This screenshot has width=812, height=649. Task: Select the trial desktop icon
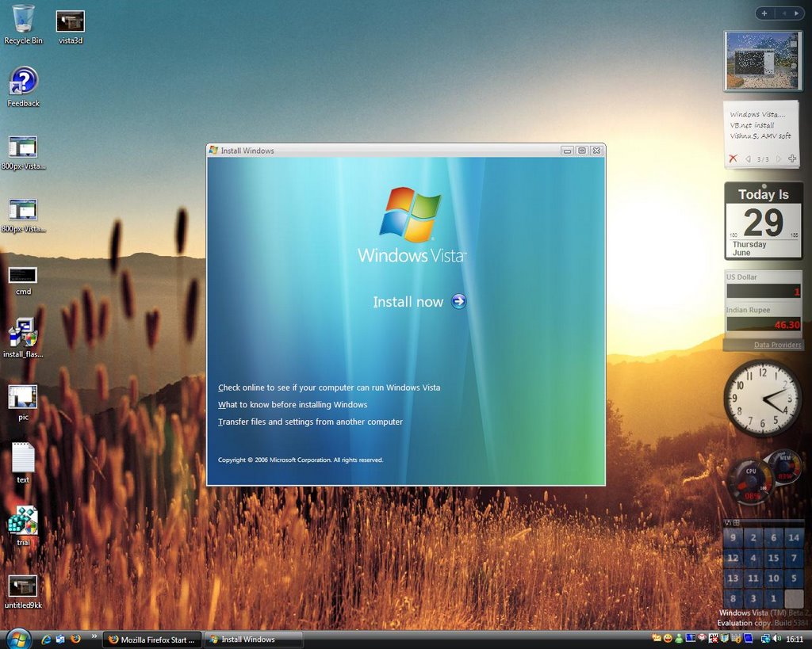pyautogui.click(x=23, y=526)
